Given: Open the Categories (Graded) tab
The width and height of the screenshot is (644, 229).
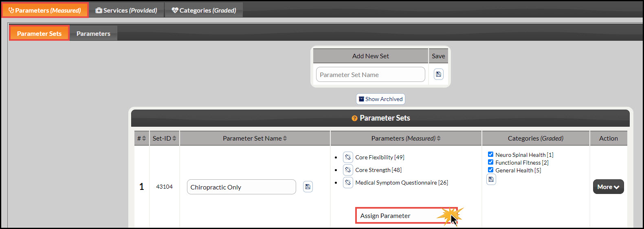Looking at the screenshot, I should click(x=204, y=10).
